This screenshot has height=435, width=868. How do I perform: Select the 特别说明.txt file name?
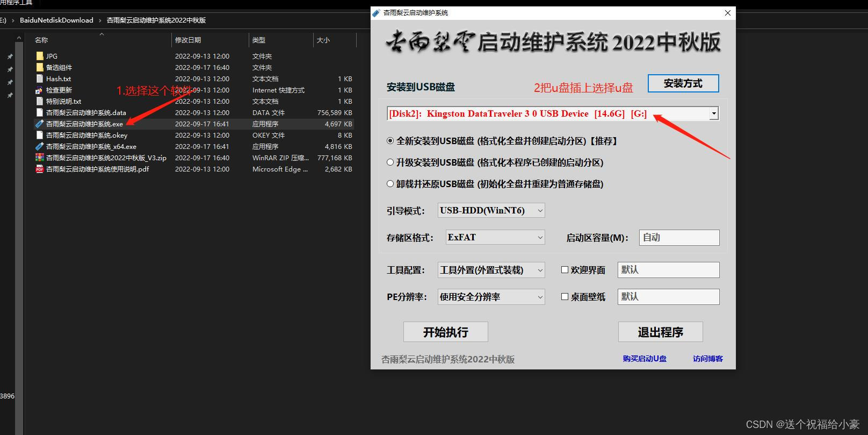(x=64, y=101)
